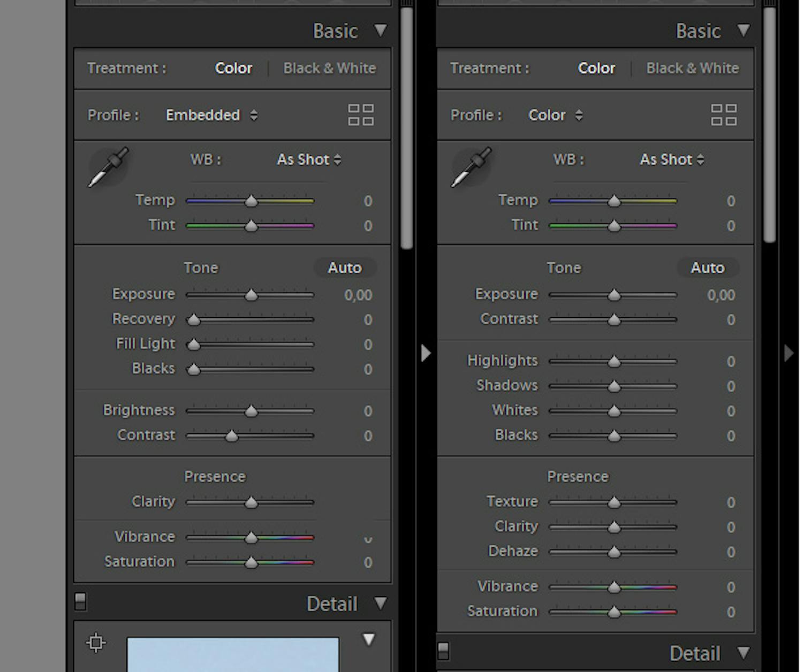Collapse the right Basic panel with its disclosure triangle
Viewport: 803px width, 672px height.
[744, 30]
